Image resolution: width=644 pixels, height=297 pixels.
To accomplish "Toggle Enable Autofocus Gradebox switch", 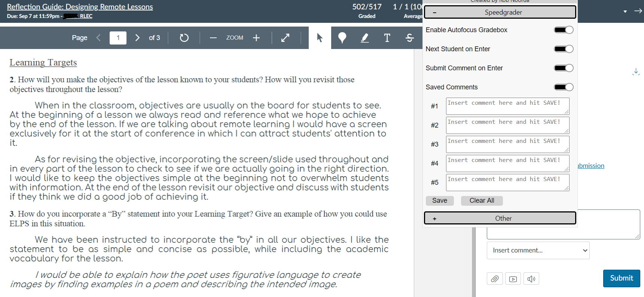I will click(x=564, y=30).
